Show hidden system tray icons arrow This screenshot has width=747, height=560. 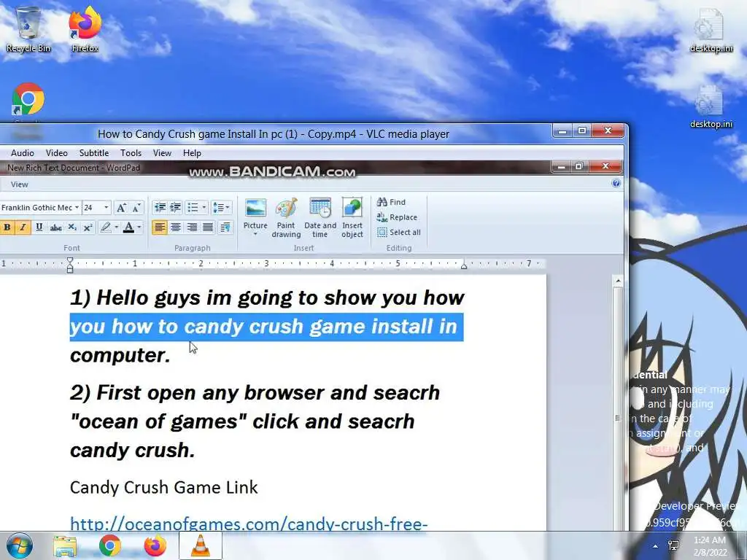[656, 546]
